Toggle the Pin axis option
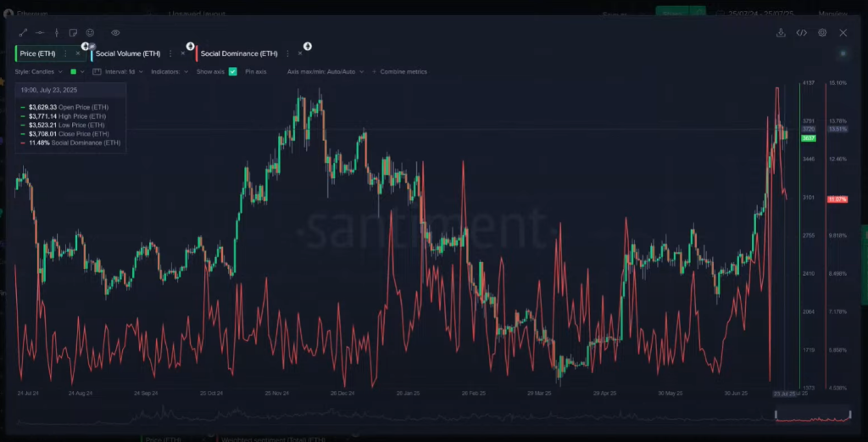Screen dimensions: 868x442 255,72
